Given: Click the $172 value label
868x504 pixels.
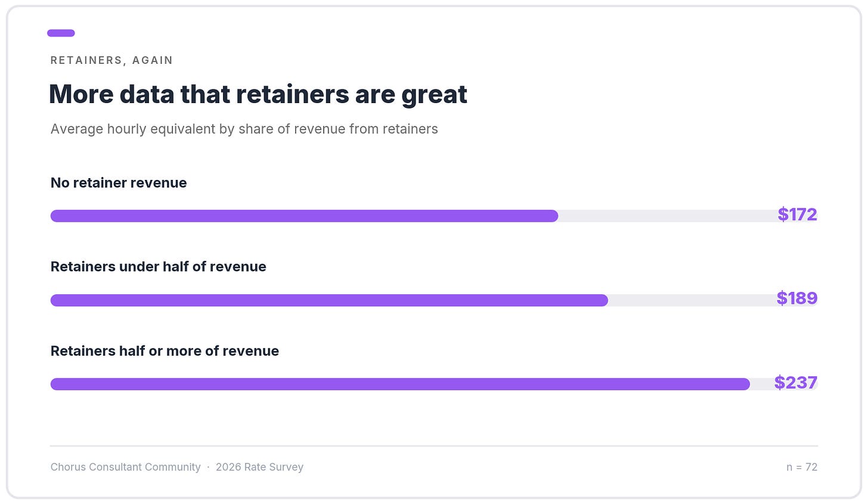Looking at the screenshot, I should pyautogui.click(x=797, y=214).
